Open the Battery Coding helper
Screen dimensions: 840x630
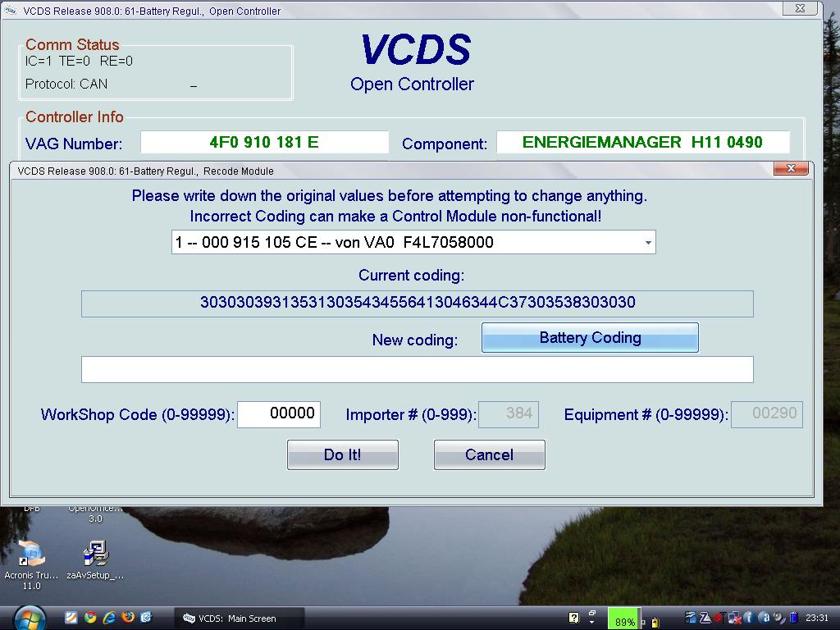[590, 338]
